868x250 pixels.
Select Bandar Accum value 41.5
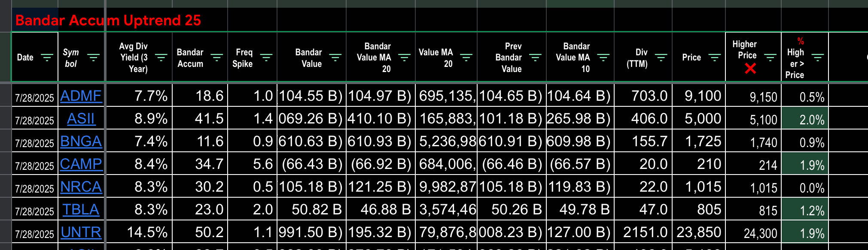tap(200, 118)
